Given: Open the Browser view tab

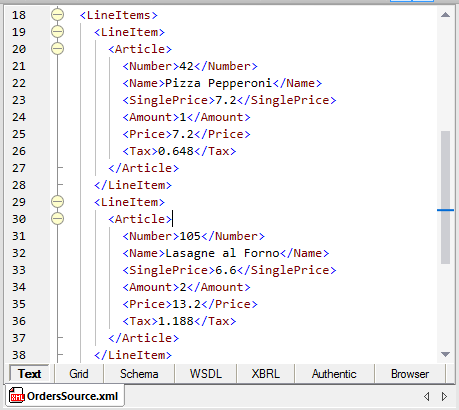Looking at the screenshot, I should pos(410,374).
